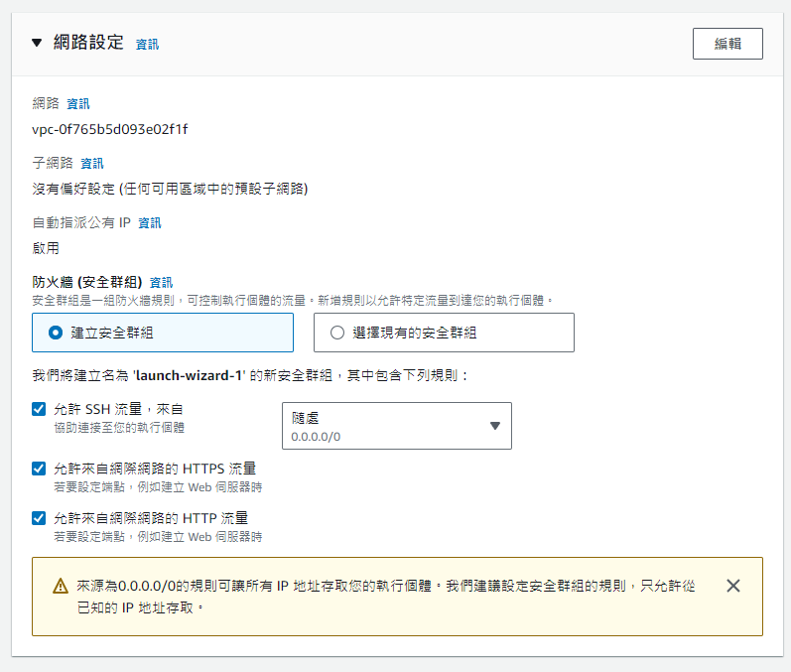Click the VPC ID vpc-0f765b5d093e02f1f

point(109,130)
